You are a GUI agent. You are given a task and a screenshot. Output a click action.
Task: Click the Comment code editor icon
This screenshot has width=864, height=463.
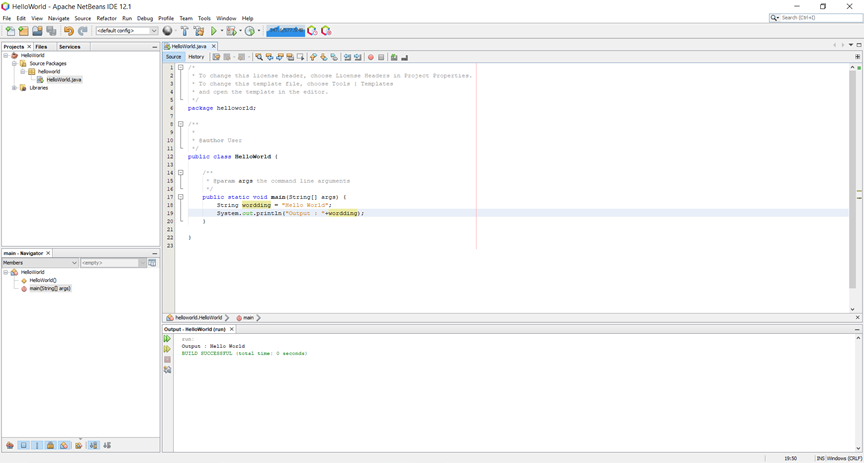pyautogui.click(x=393, y=57)
